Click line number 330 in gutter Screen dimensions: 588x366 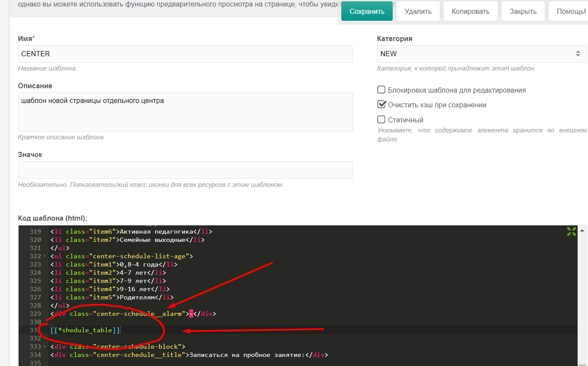[35, 322]
